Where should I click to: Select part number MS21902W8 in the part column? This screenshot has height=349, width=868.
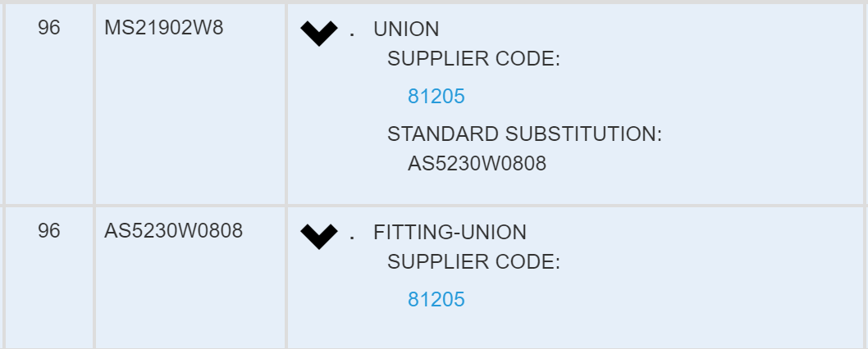pos(163,29)
